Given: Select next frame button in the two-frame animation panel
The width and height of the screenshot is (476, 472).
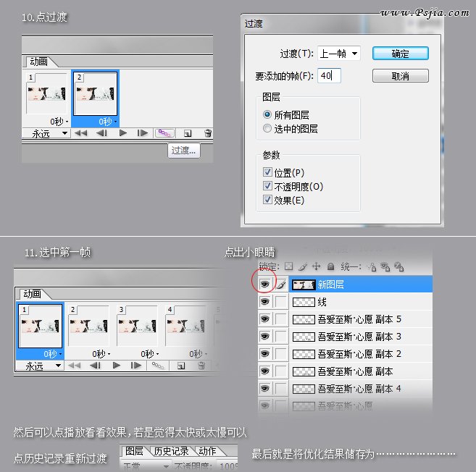Looking at the screenshot, I should pos(143,133).
